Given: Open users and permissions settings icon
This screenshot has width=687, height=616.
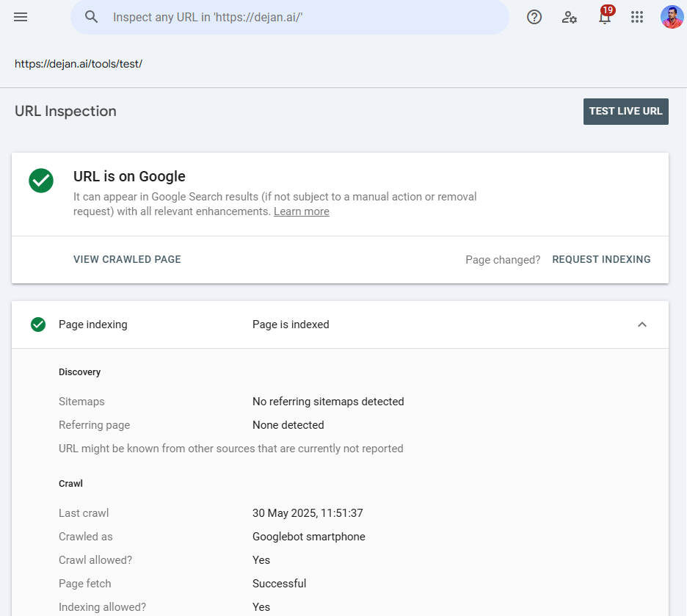Looking at the screenshot, I should coord(569,17).
